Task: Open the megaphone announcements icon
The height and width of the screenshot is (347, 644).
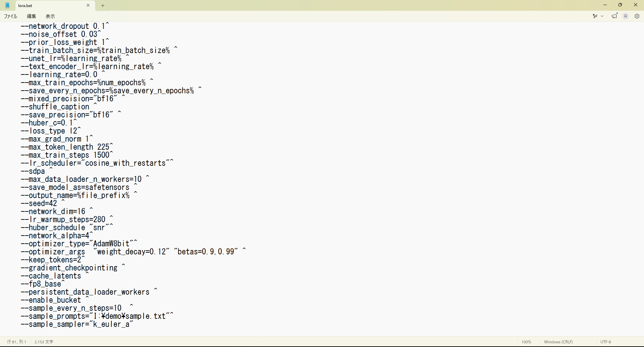Action: pos(614,16)
